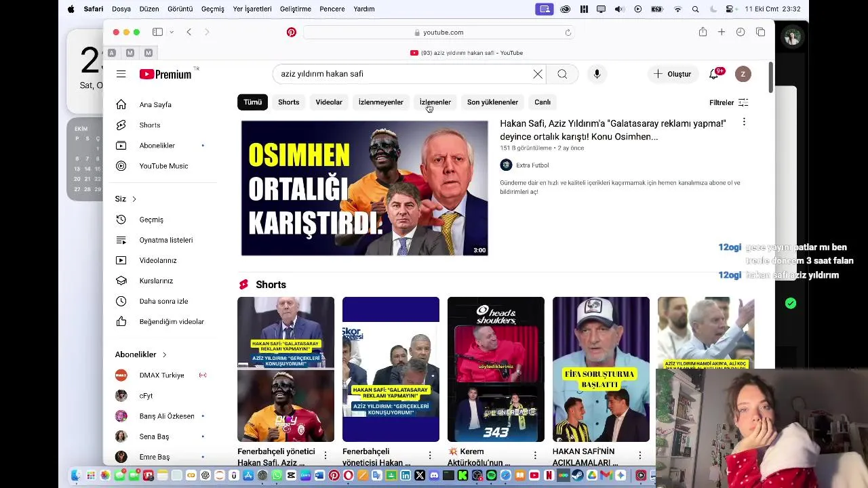
Task: Show Safari tab overview
Action: click(760, 32)
